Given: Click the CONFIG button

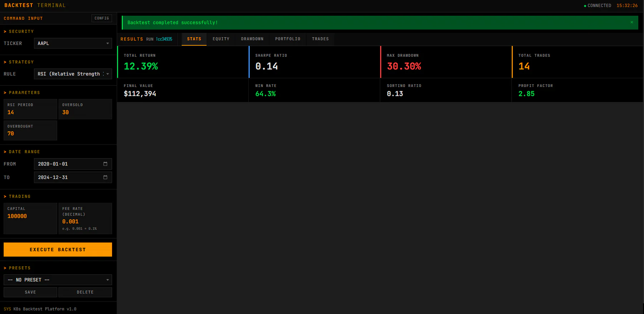Looking at the screenshot, I should coord(102,18).
